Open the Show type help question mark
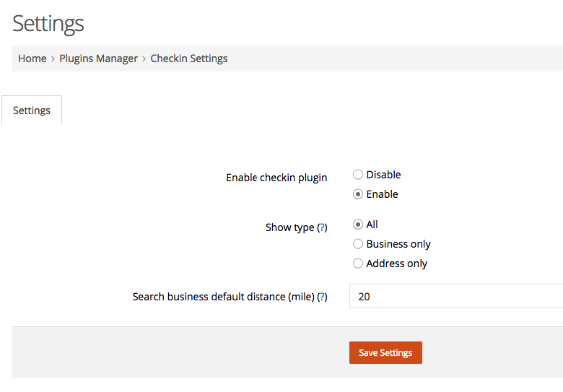This screenshot has height=392, width=563. pyautogui.click(x=322, y=227)
